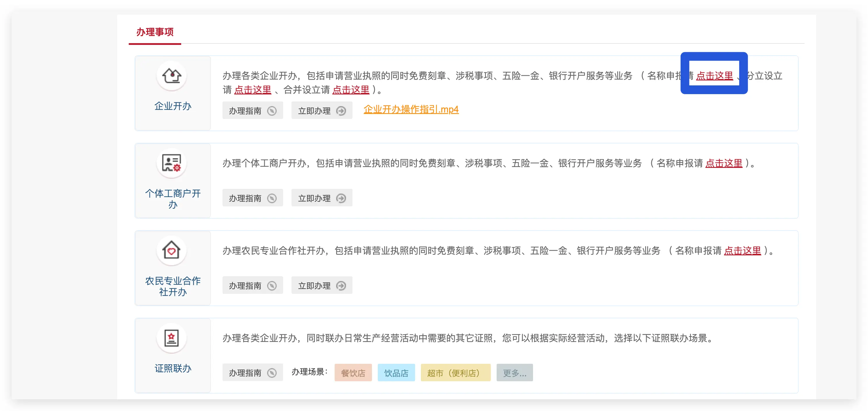Image resolution: width=868 pixels, height=411 pixels.
Task: Click the 个体工商户开办 ID card icon
Action: point(172,163)
